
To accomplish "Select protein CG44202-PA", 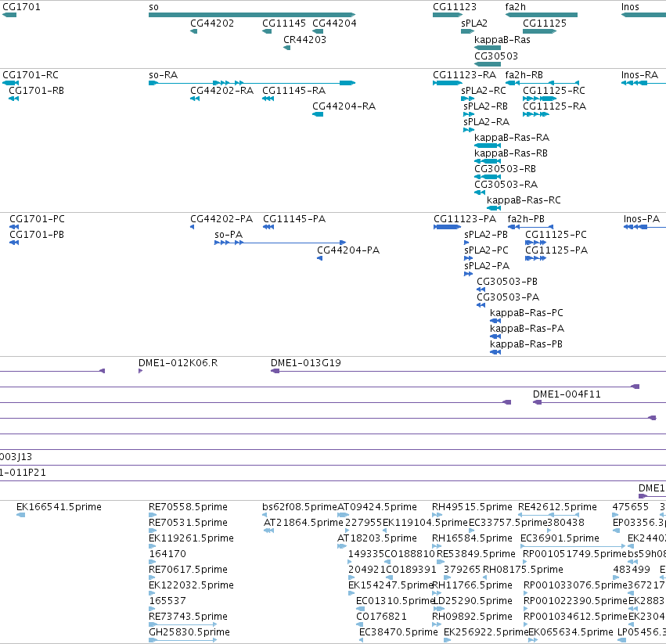I will coord(221,219).
